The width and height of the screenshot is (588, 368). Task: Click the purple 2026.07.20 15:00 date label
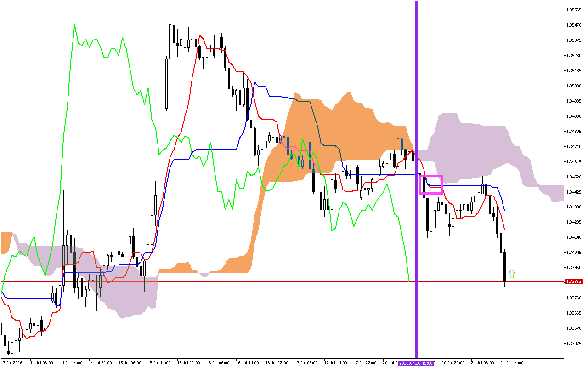[416, 363]
